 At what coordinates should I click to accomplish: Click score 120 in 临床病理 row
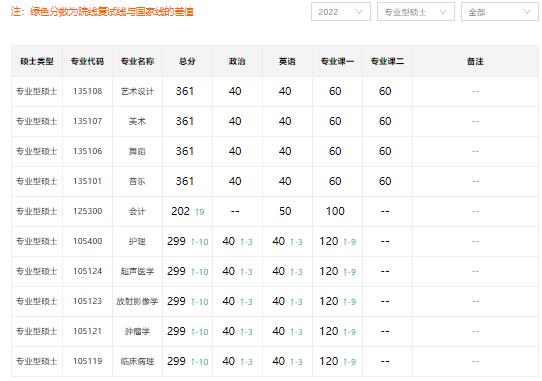tap(329, 361)
